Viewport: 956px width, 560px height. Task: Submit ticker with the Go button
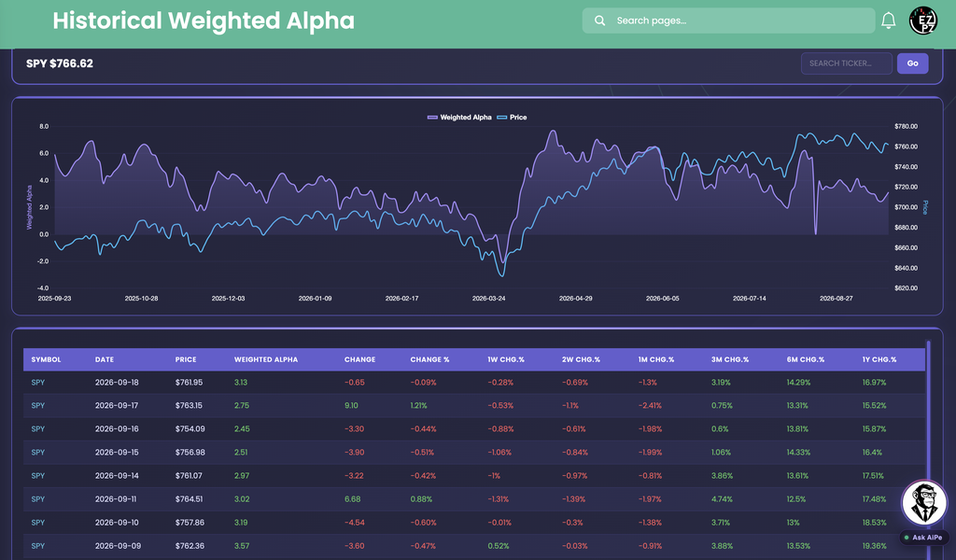913,63
